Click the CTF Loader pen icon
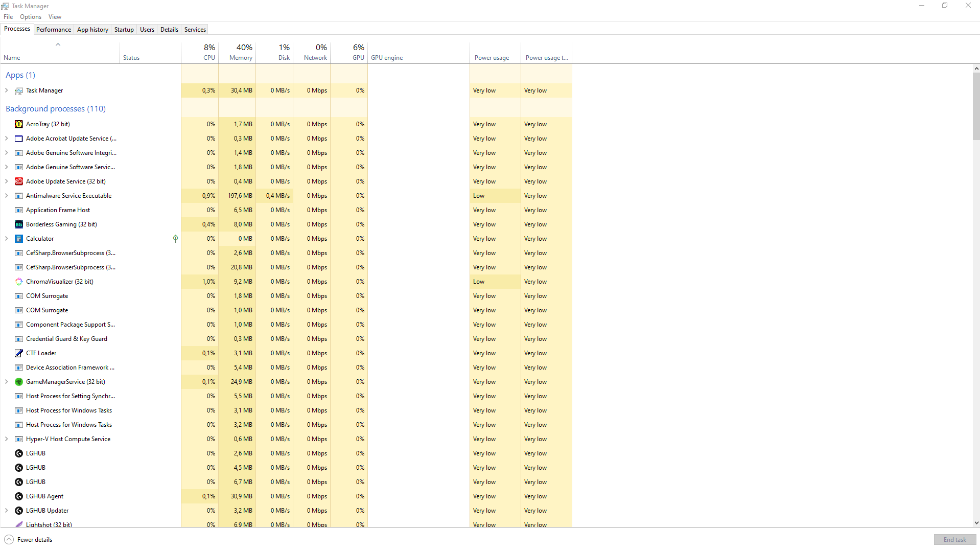Viewport: 980px width, 551px height. point(19,353)
